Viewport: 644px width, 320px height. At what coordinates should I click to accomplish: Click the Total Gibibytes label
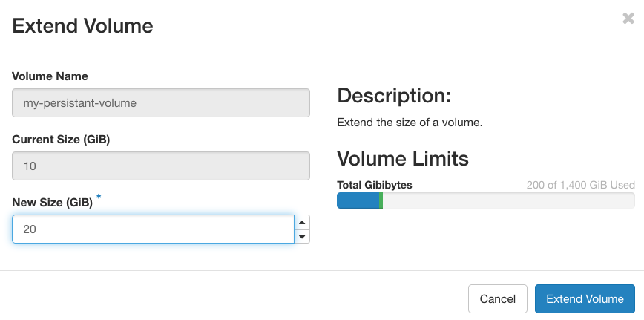[374, 184]
